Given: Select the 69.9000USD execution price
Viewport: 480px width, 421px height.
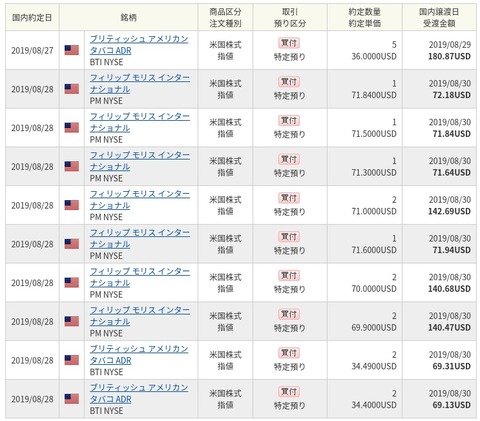Looking at the screenshot, I should (x=374, y=327).
